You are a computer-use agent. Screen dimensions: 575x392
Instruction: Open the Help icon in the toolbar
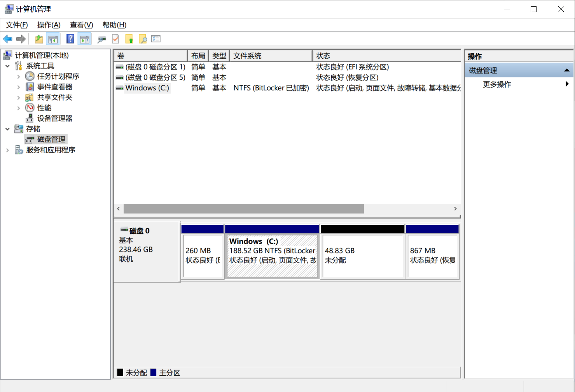click(x=70, y=38)
